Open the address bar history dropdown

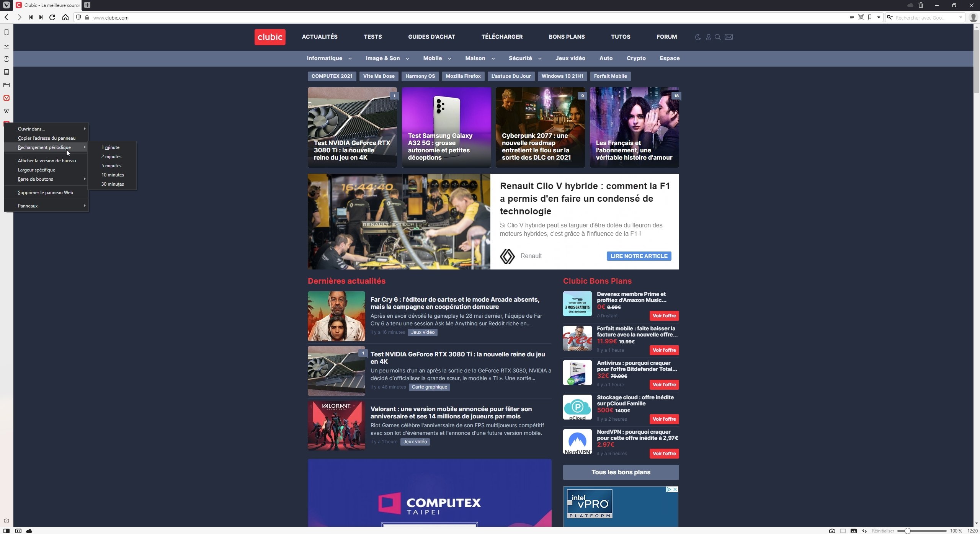[x=879, y=17]
